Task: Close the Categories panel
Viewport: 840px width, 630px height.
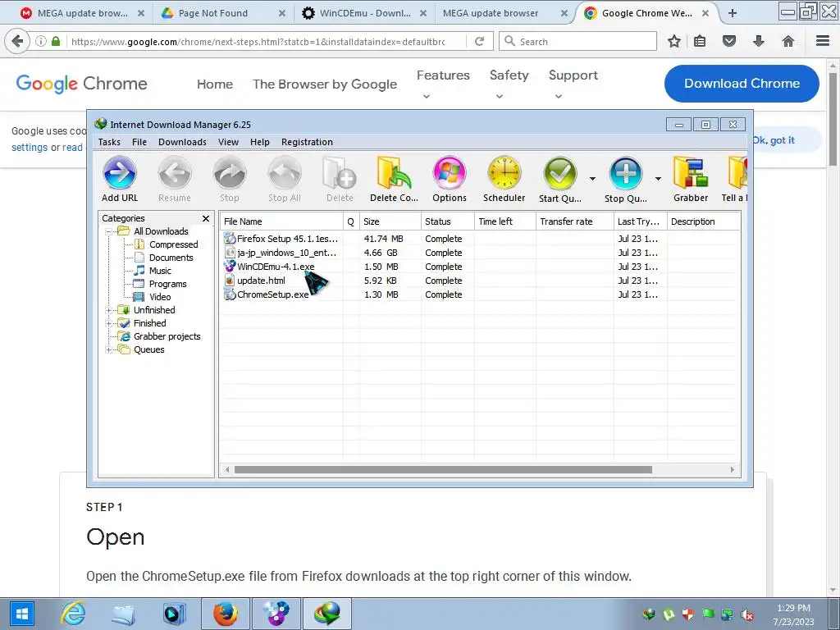Action: [x=206, y=218]
